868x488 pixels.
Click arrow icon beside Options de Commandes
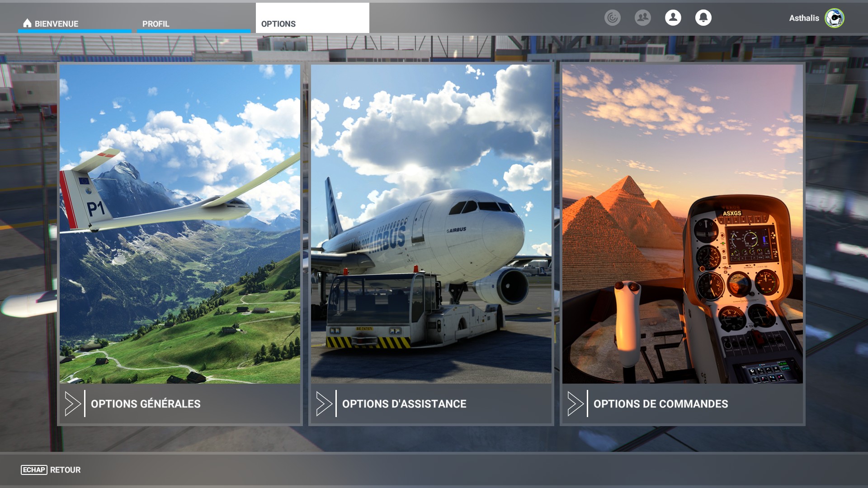[x=576, y=404]
